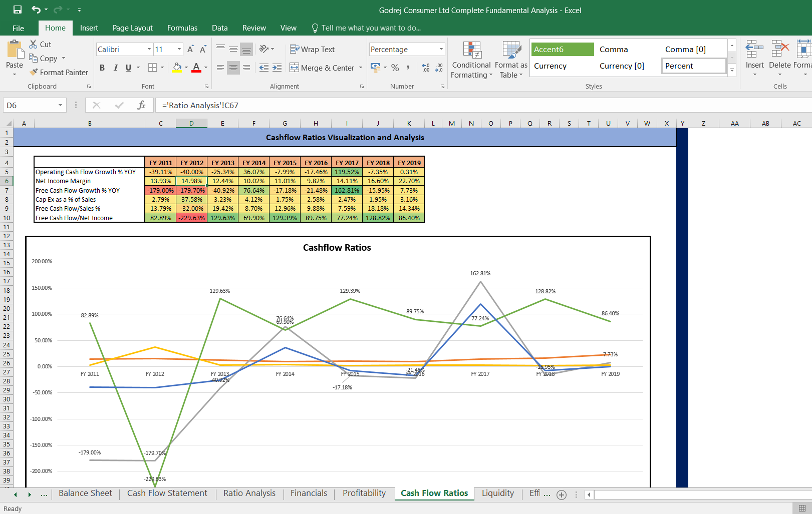
Task: Apply the Percent Style % icon
Action: point(395,68)
